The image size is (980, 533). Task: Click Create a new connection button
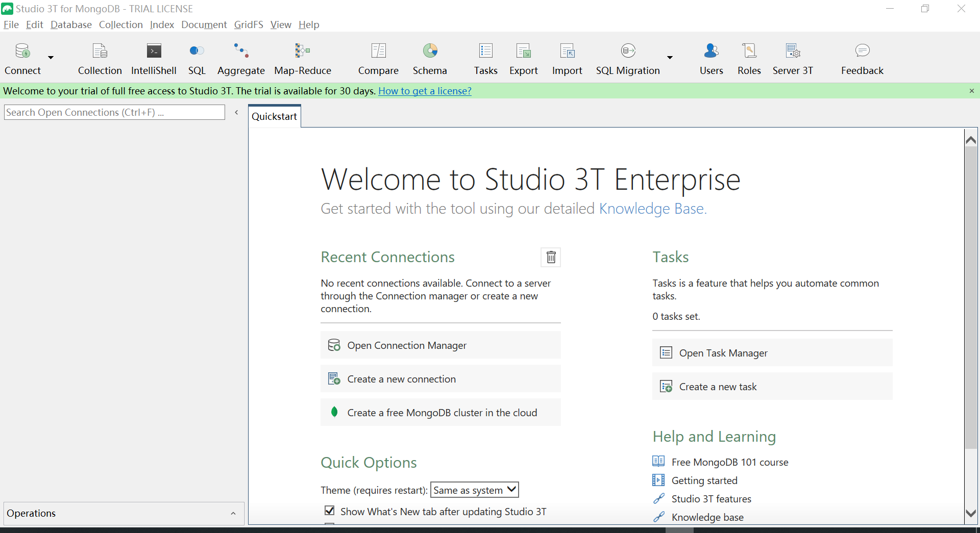click(x=440, y=379)
